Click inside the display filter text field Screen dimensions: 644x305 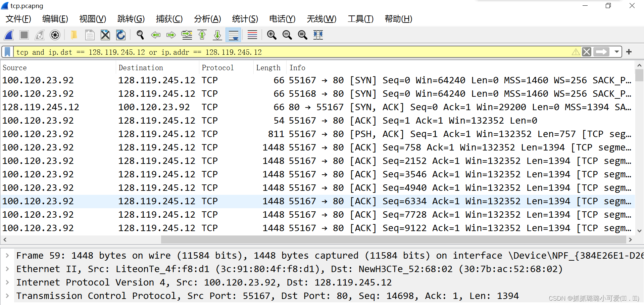pyautogui.click(x=292, y=52)
